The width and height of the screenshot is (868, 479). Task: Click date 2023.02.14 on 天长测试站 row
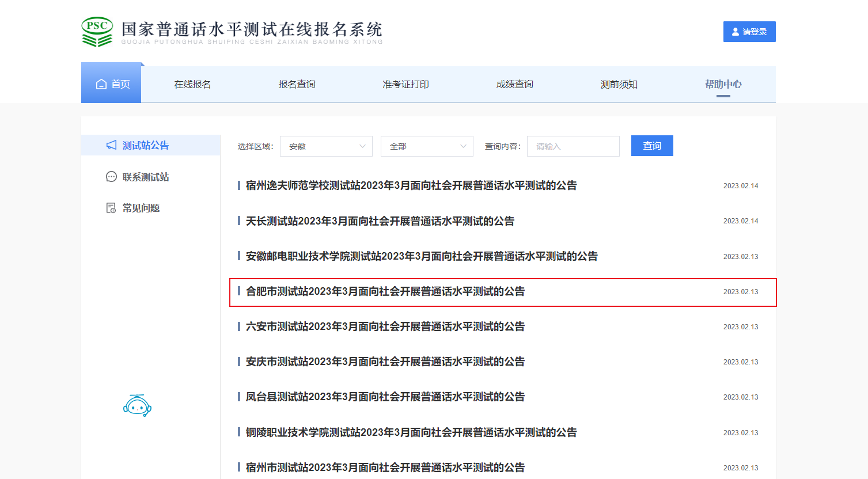coord(741,221)
